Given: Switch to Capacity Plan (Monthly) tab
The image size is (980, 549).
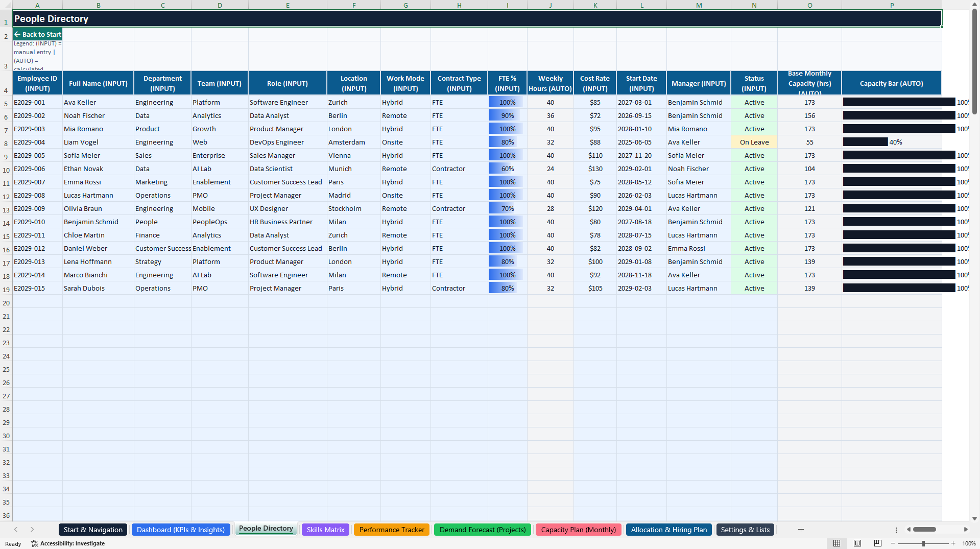Looking at the screenshot, I should (579, 530).
